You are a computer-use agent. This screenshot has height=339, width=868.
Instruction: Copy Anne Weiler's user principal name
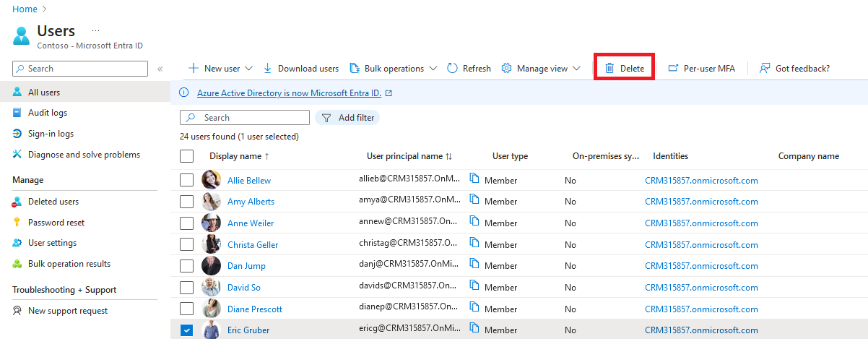475,221
